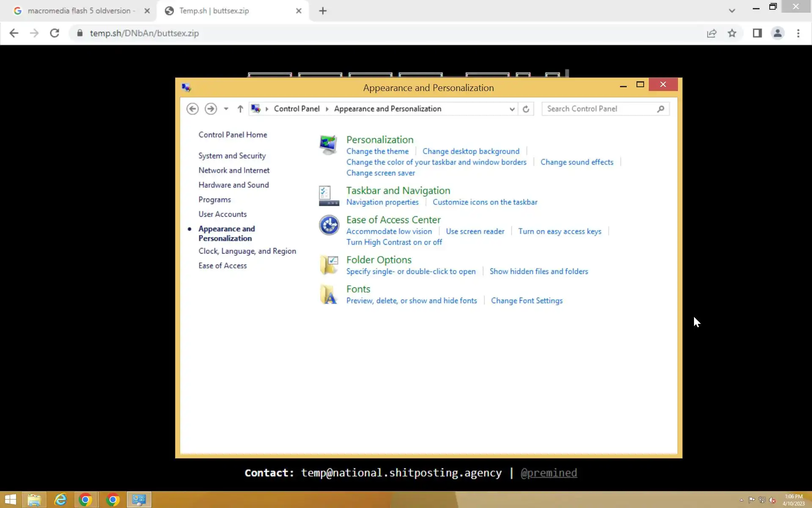
Task: Open the recent locations dropdown arrow
Action: coord(226,109)
